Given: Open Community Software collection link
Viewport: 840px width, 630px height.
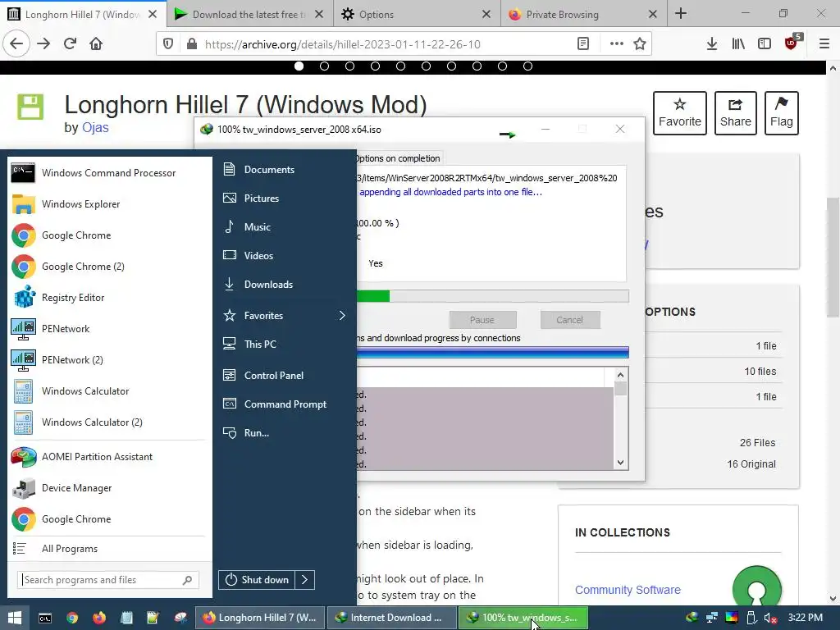Looking at the screenshot, I should [628, 590].
